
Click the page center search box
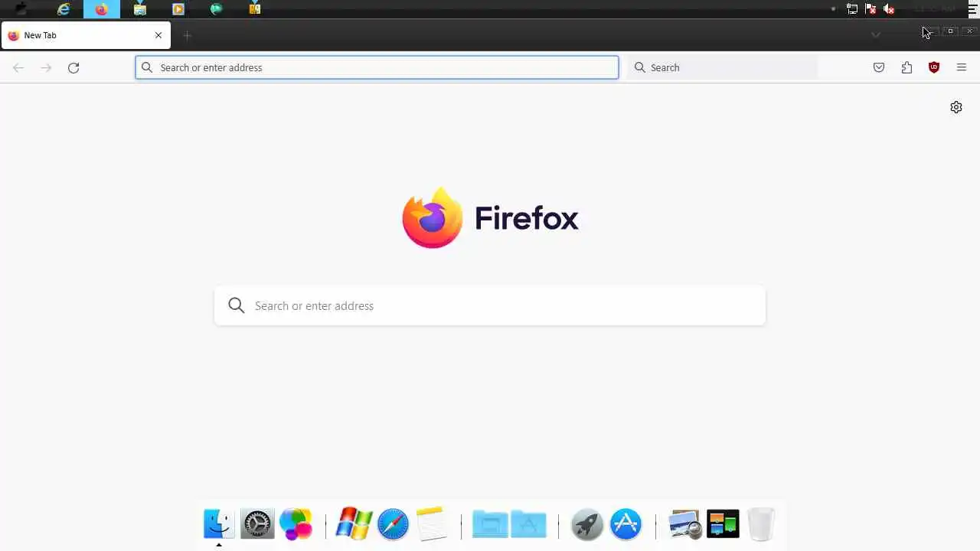click(490, 305)
